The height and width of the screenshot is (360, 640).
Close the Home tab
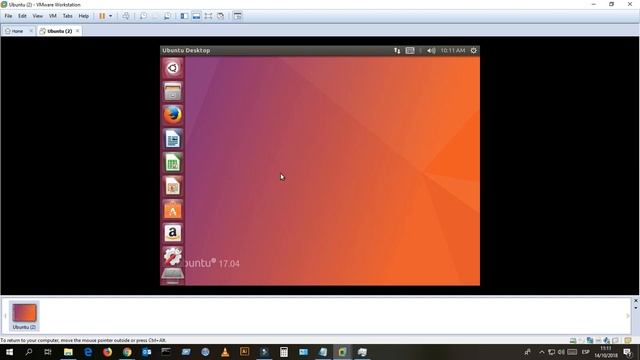pos(31,31)
